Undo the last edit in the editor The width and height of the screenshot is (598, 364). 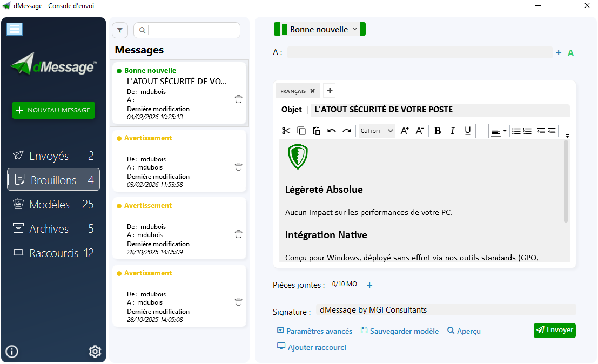332,131
